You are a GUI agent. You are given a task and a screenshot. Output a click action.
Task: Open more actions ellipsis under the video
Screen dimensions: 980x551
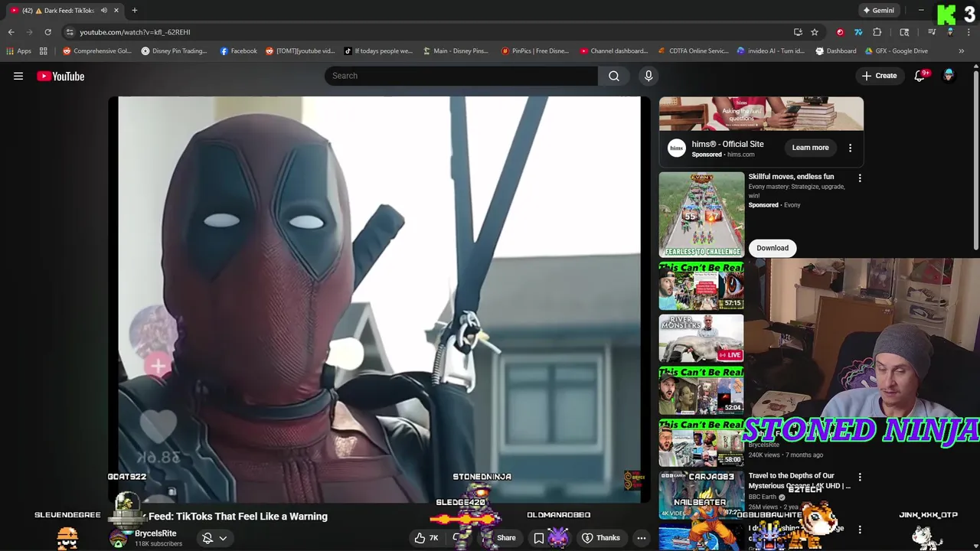(x=642, y=538)
